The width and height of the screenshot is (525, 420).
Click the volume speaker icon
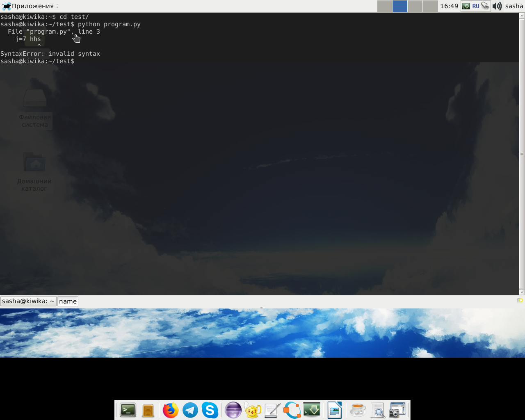click(x=497, y=6)
